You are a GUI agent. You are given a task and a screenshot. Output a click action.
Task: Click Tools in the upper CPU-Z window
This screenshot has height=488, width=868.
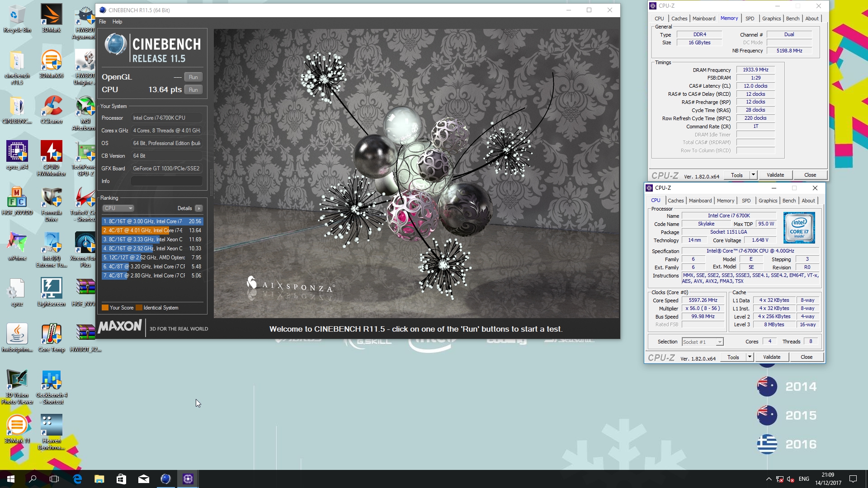pos(737,175)
